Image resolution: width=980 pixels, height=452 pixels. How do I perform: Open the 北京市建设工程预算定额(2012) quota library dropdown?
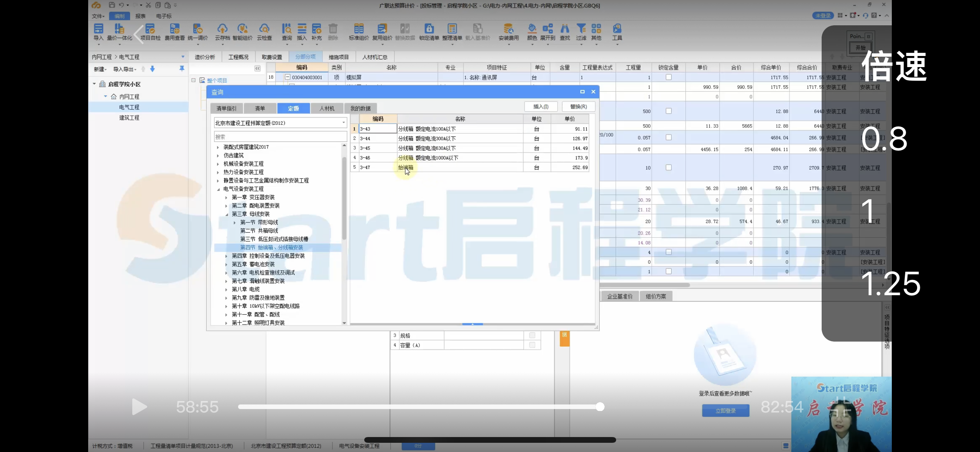pyautogui.click(x=280, y=123)
